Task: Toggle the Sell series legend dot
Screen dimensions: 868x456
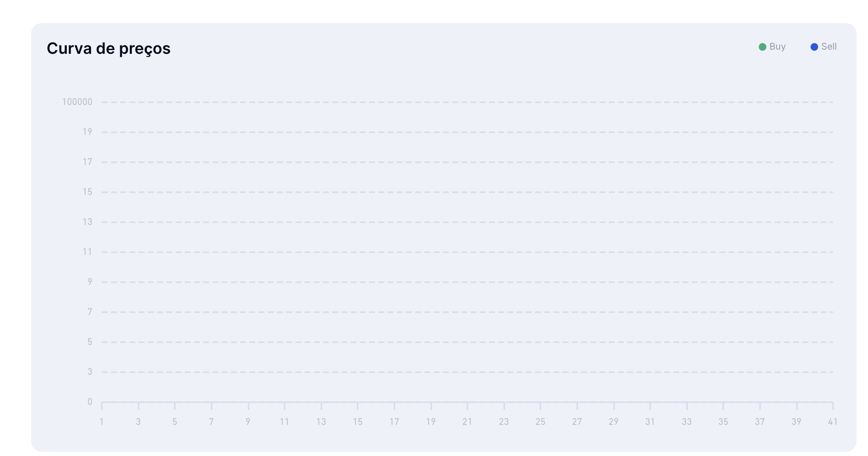Action: (814, 47)
